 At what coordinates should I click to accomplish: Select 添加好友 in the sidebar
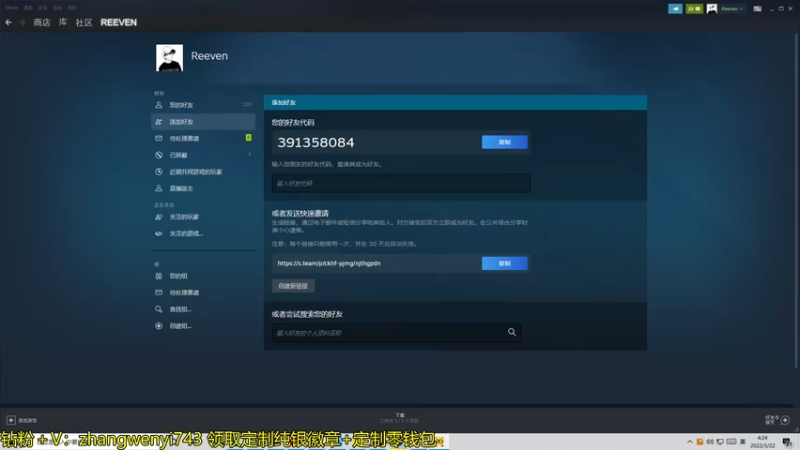(203, 122)
